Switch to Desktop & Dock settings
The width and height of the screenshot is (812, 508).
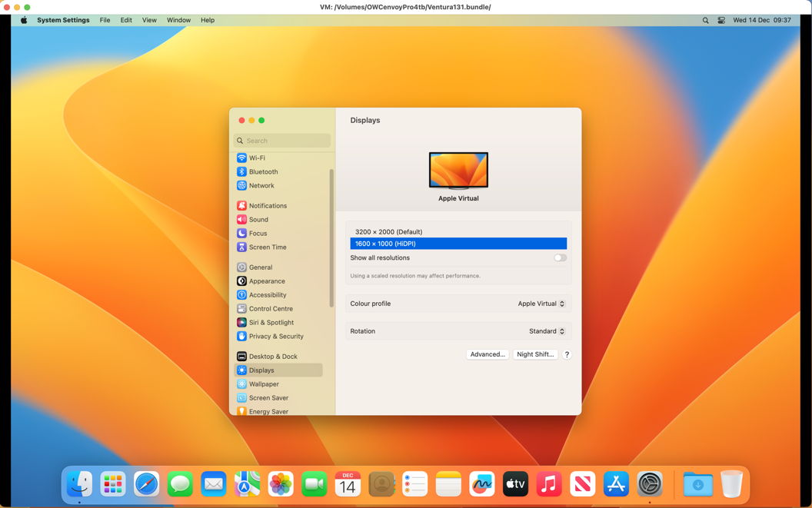[272, 356]
